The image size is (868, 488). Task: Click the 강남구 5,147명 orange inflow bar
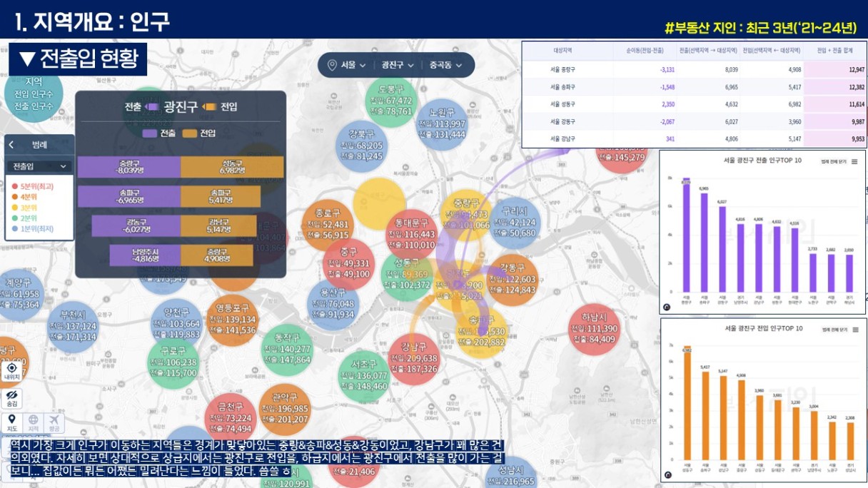pyautogui.click(x=218, y=225)
